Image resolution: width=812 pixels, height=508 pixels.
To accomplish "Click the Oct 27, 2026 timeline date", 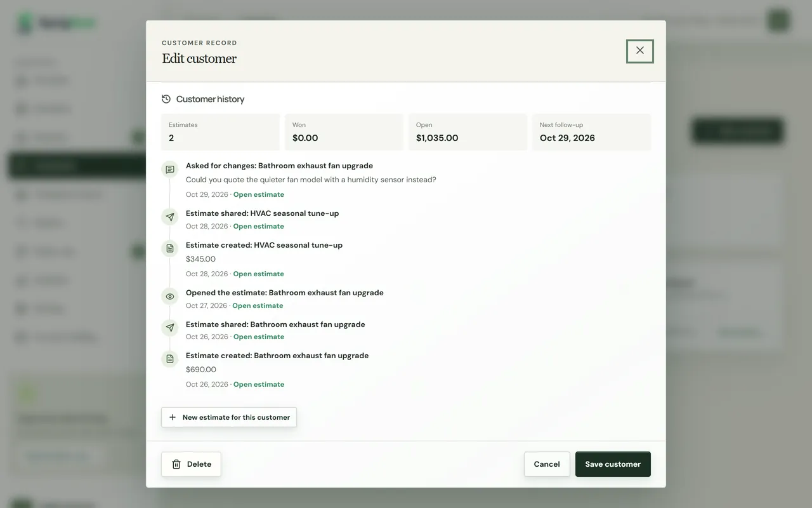I will [206, 305].
